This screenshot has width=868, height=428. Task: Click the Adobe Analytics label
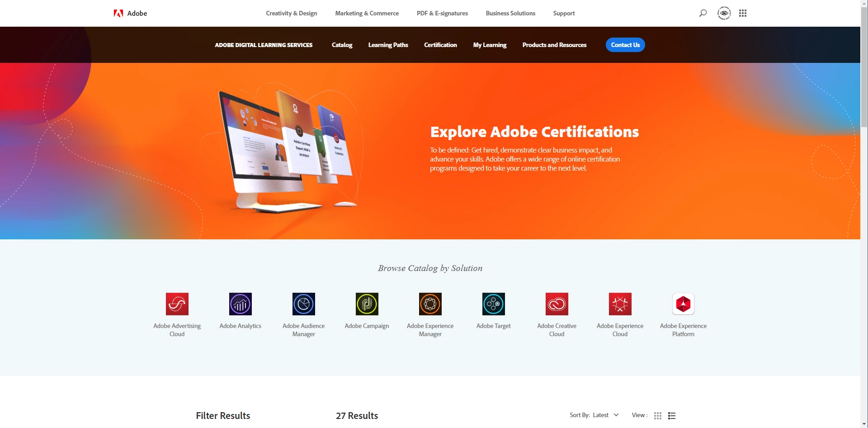(x=241, y=326)
